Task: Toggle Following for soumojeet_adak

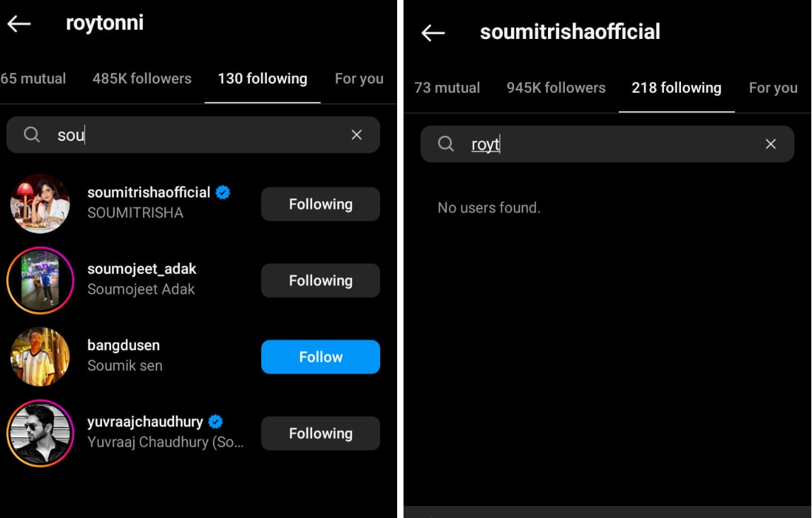Action: tap(321, 280)
